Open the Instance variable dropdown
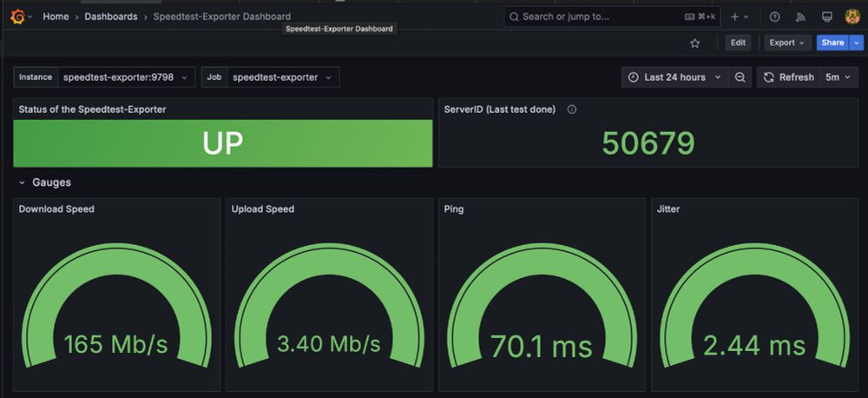Image resolution: width=868 pixels, height=398 pixels. tap(127, 77)
